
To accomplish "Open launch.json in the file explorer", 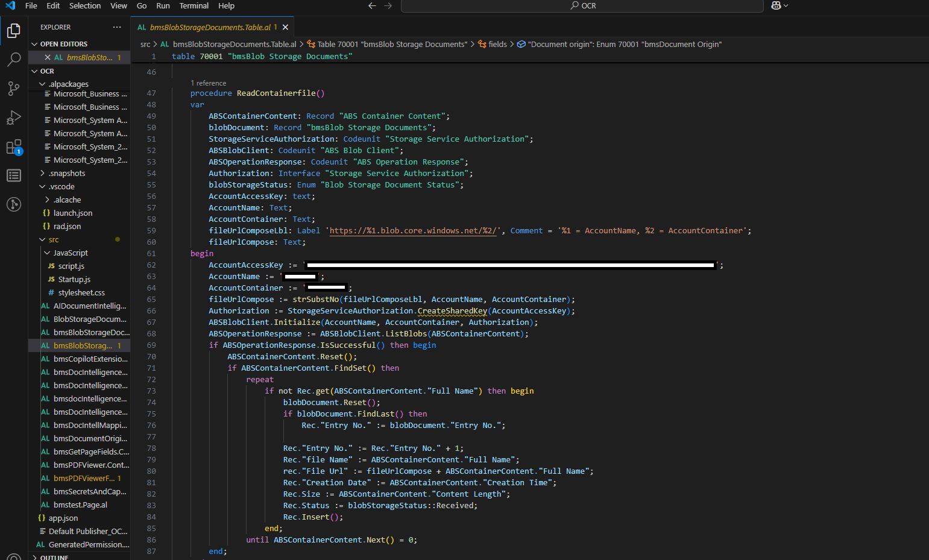I will 72,213.
